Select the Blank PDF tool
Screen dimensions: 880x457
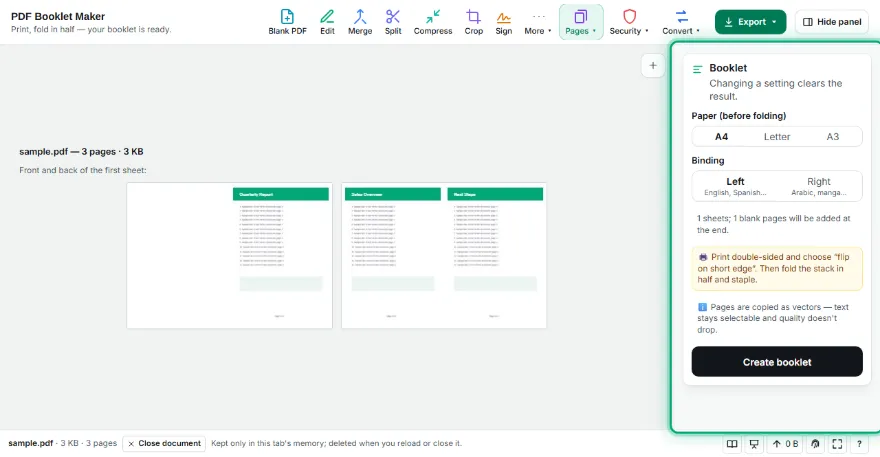pyautogui.click(x=287, y=22)
